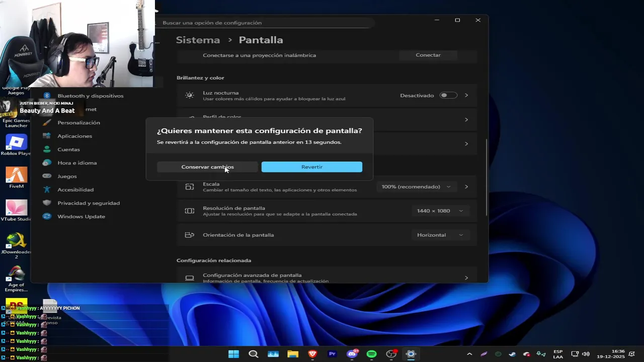Image resolution: width=644 pixels, height=362 pixels.
Task: Open taskbar Search magnifier
Action: click(x=253, y=354)
